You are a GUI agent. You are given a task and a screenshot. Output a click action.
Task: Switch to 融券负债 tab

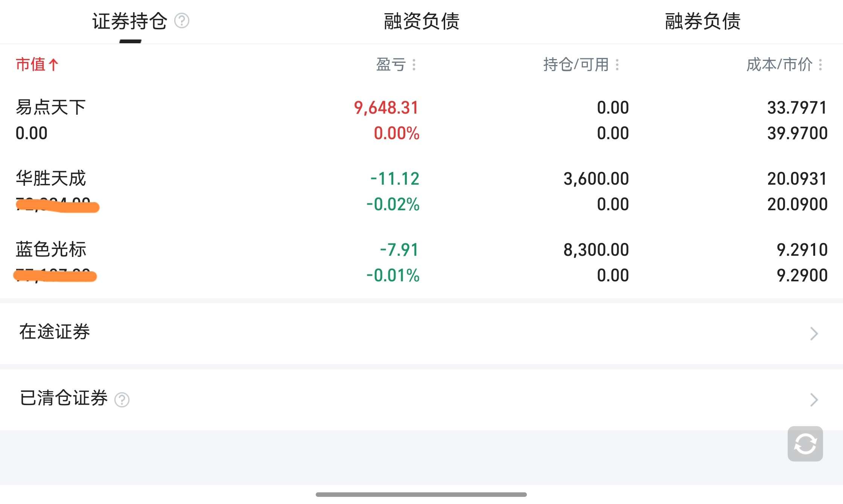703,21
